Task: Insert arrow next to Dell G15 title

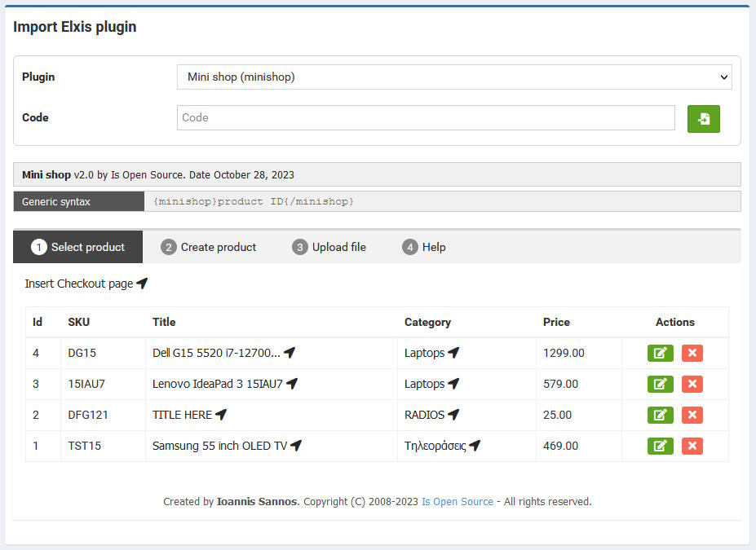Action: [x=290, y=353]
